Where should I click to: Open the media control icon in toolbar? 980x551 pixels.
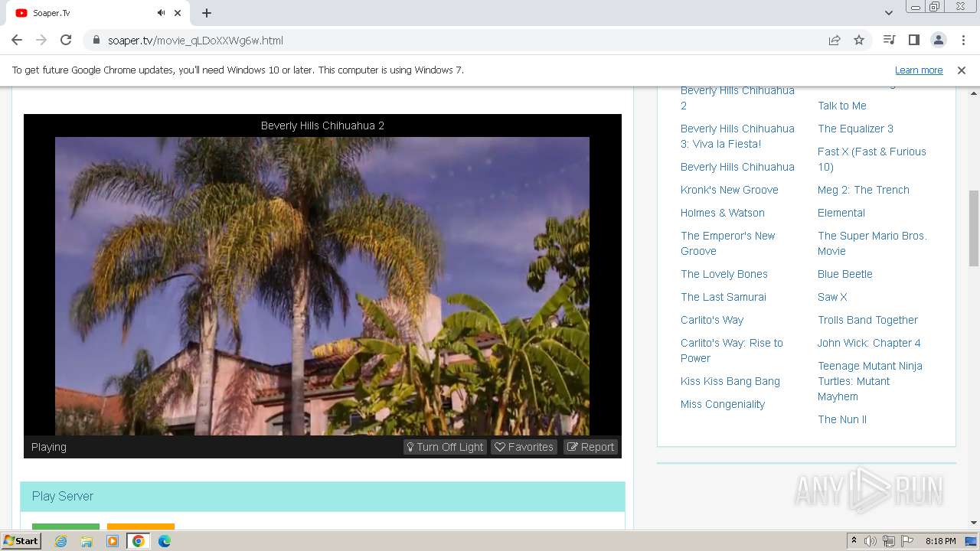tap(890, 41)
